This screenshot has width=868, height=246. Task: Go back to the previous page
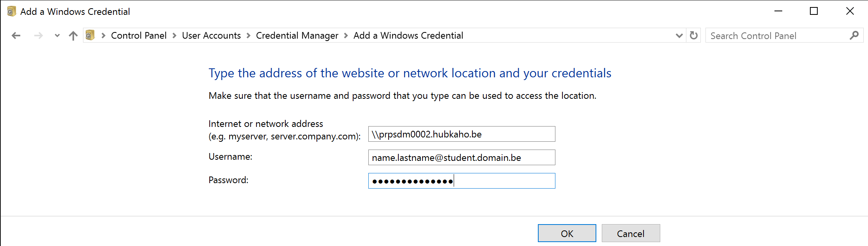click(x=16, y=36)
